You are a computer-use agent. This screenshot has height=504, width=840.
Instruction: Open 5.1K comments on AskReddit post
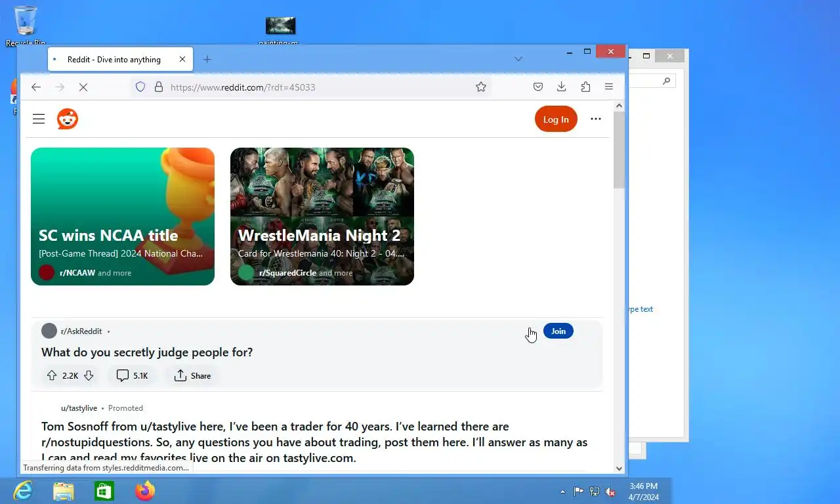point(132,375)
